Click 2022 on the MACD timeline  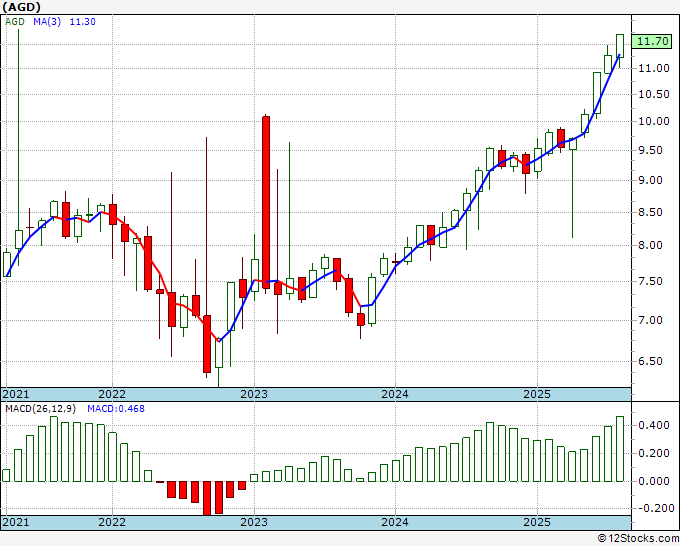point(112,522)
